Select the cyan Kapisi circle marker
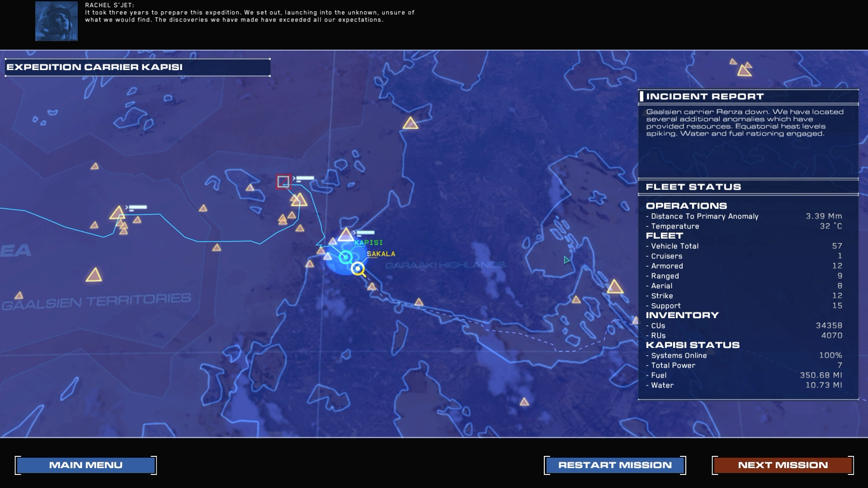 click(345, 257)
